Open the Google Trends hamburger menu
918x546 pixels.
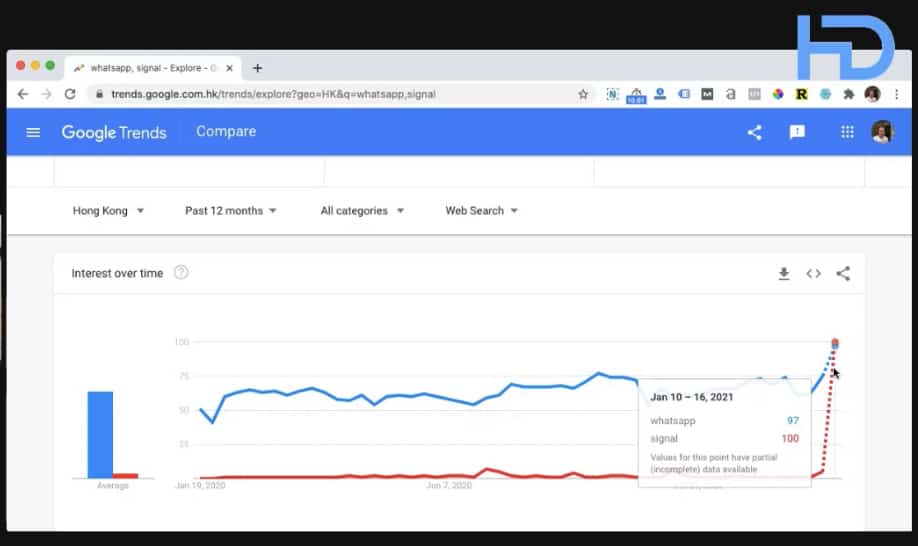pyautogui.click(x=33, y=133)
